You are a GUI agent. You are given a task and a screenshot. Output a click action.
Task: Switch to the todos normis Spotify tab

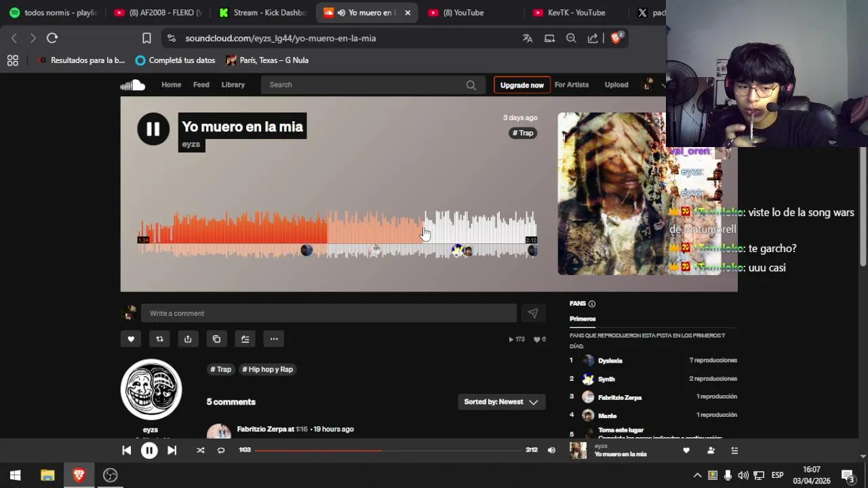click(x=54, y=12)
